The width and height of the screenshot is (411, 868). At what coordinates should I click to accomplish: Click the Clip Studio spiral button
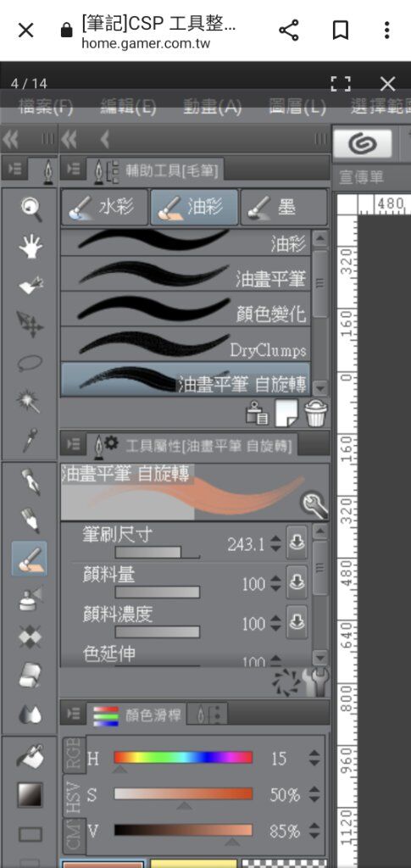point(363,143)
